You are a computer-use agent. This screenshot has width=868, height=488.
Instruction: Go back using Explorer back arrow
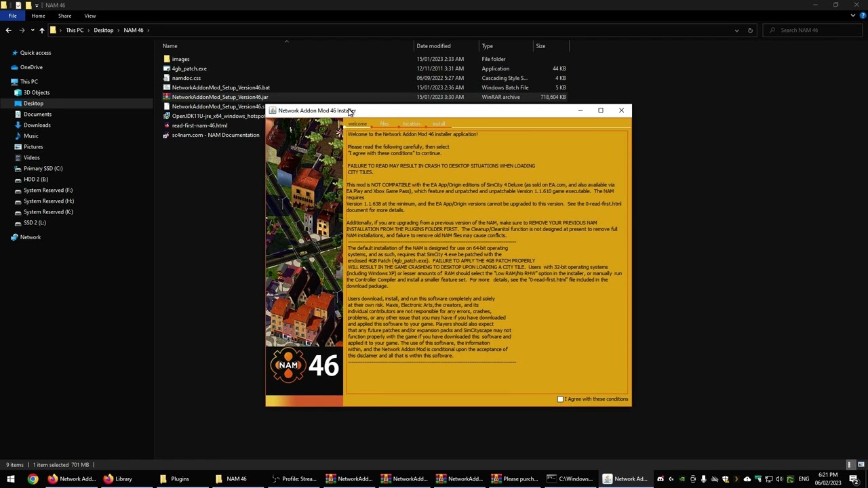tap(8, 30)
